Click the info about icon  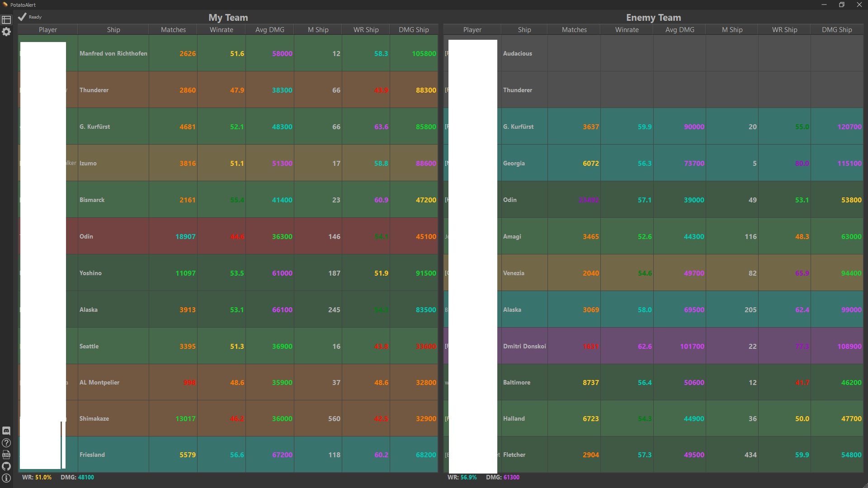[6, 478]
